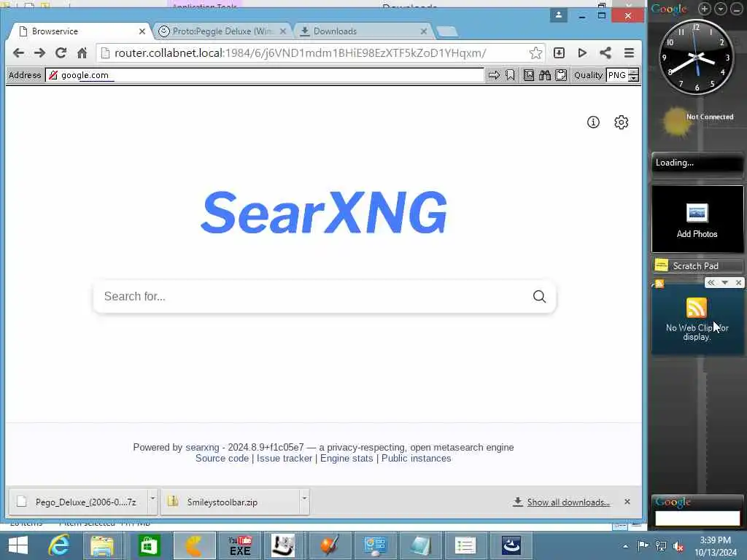Open the Issue tracker link
Image resolution: width=747 pixels, height=560 pixels.
(x=285, y=458)
